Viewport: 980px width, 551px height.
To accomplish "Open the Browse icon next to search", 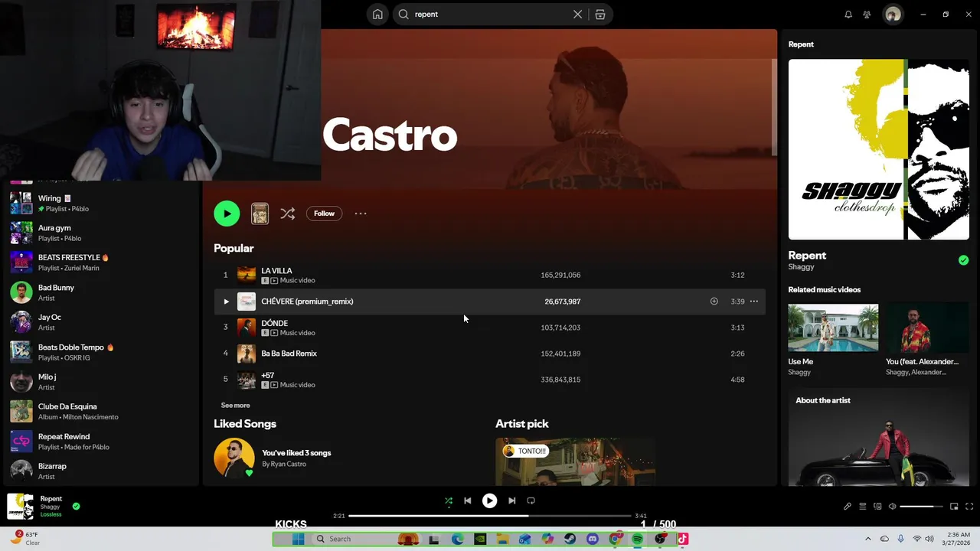I will coord(600,14).
